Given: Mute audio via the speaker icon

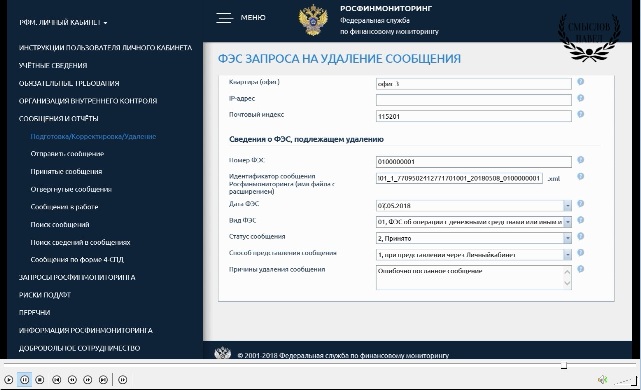Looking at the screenshot, I should coord(602,380).
